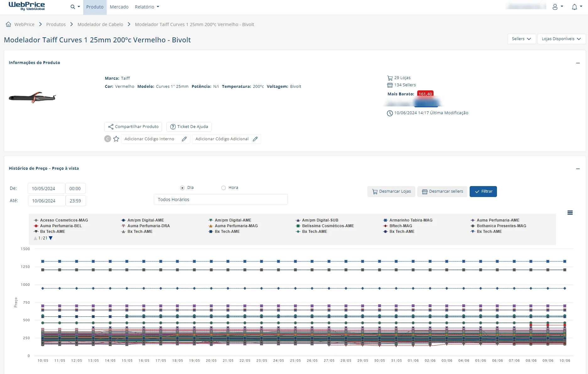
Task: Go to WebPrice breadcrumb link
Action: point(24,24)
